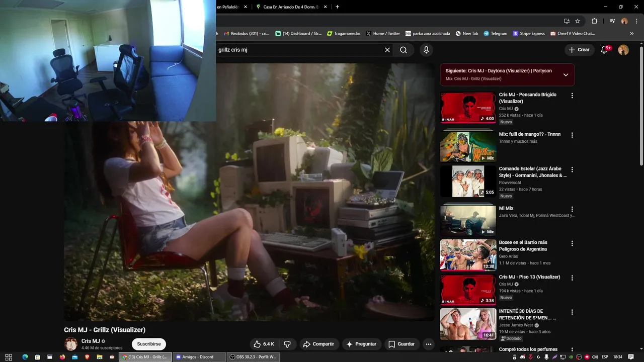Open NVIDIA tray icon
This screenshot has width=644, height=362.
click(x=571, y=357)
